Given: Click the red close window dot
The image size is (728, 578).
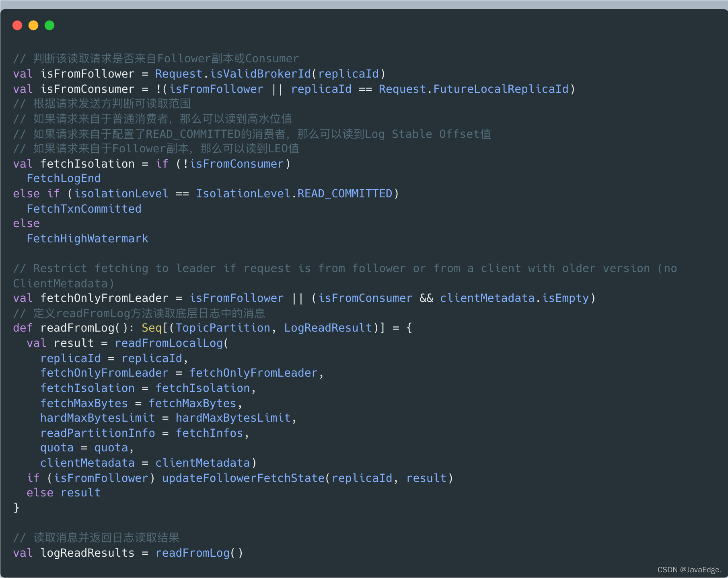Looking at the screenshot, I should [17, 25].
